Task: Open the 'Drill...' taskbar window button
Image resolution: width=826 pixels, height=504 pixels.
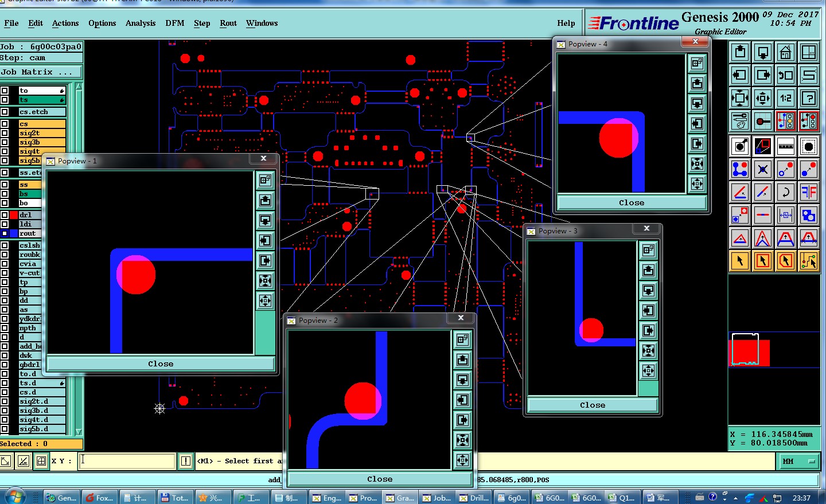Action: (474, 498)
